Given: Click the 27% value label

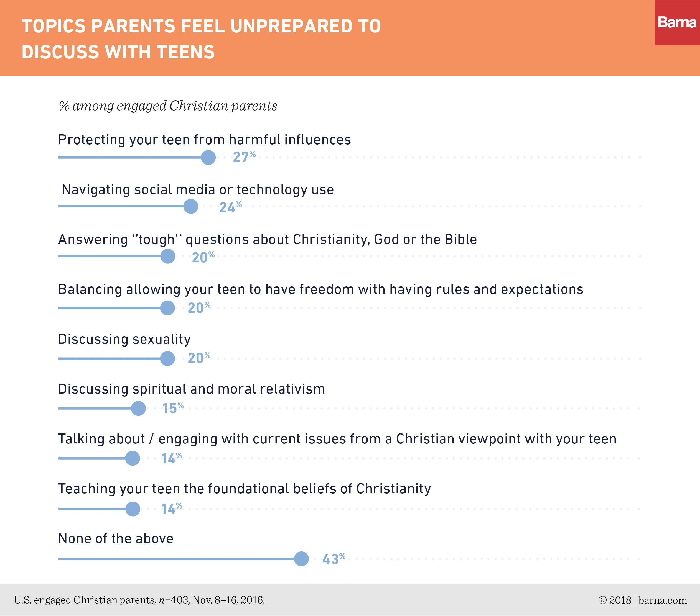Looking at the screenshot, I should (244, 157).
